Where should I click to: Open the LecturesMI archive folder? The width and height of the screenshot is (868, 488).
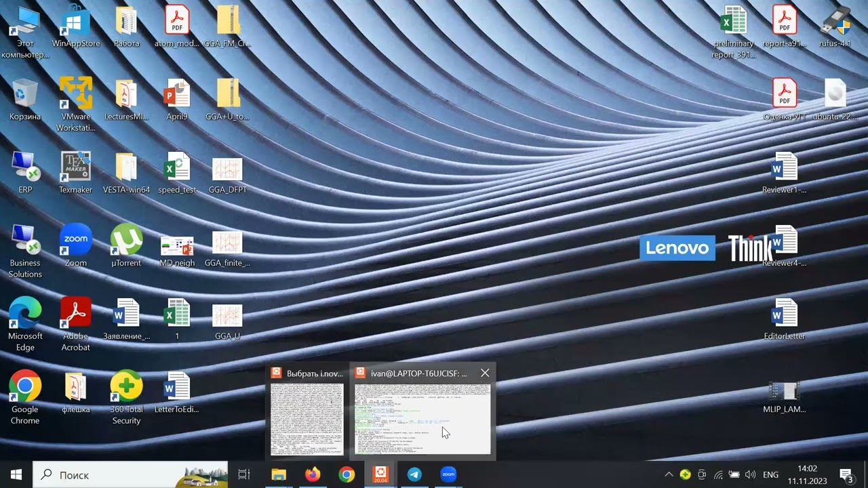coord(127,100)
